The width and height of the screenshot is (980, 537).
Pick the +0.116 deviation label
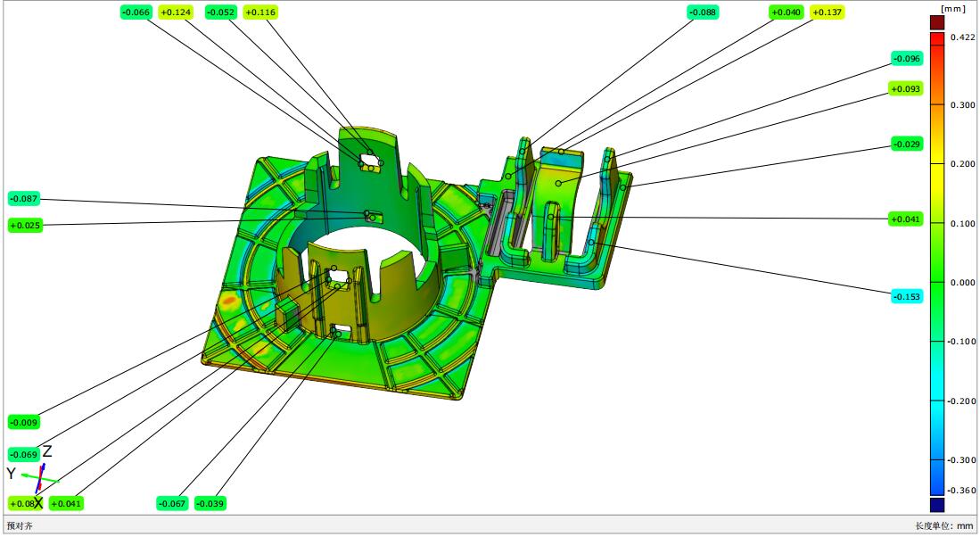coord(259,12)
